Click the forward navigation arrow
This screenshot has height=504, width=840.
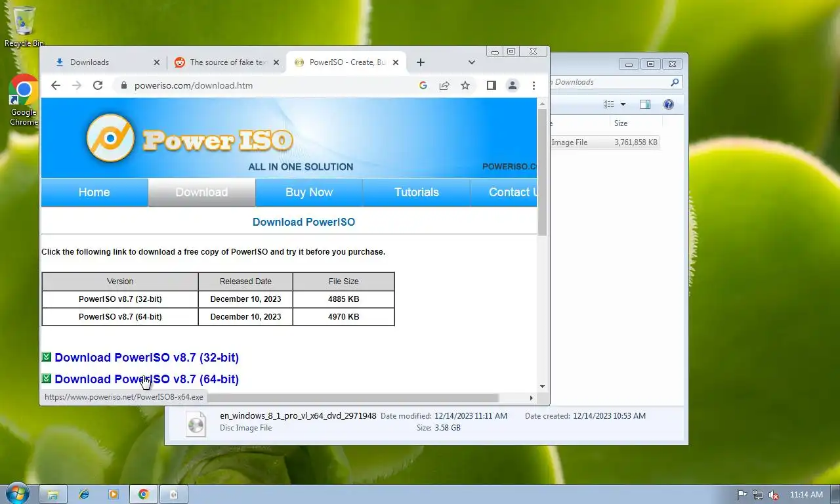coord(77,85)
